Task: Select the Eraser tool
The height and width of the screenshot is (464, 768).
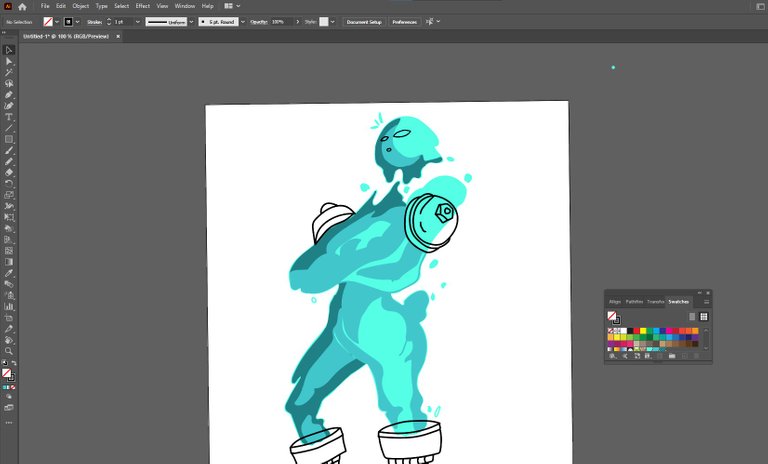Action: [9, 172]
